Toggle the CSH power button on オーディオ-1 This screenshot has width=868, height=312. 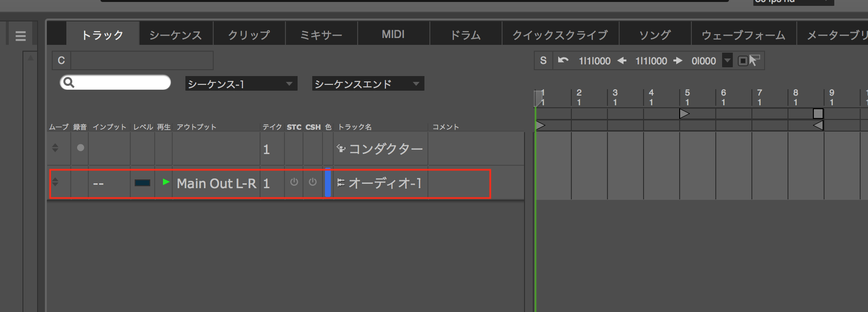pos(313,182)
